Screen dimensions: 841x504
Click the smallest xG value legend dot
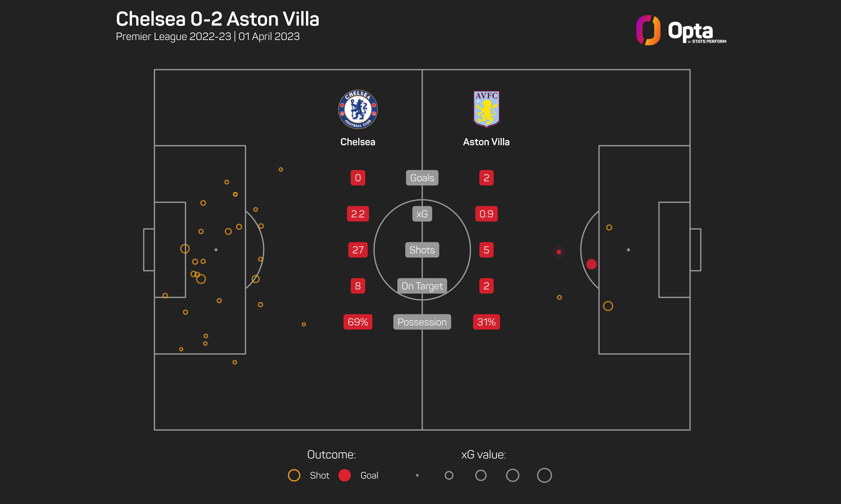pos(417,475)
